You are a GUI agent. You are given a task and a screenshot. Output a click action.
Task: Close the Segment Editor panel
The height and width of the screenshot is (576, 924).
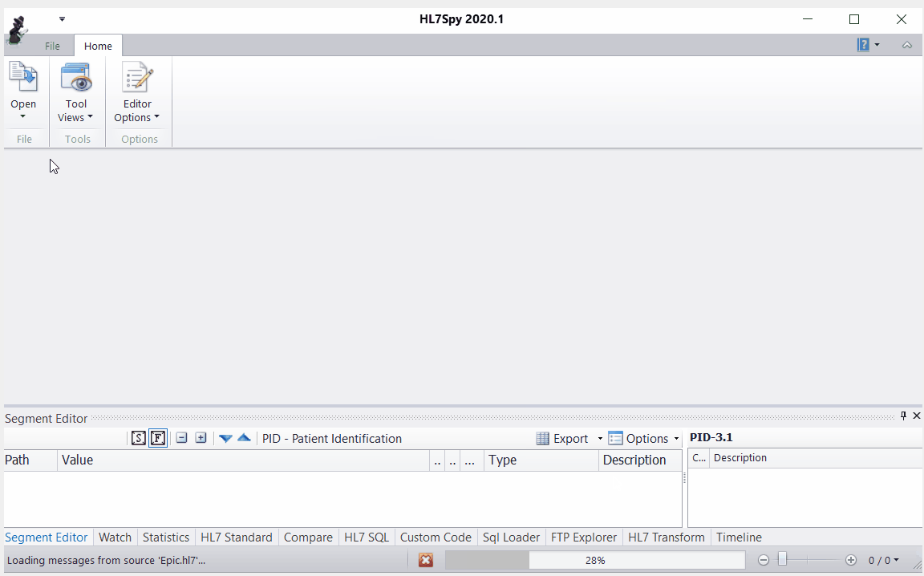click(x=916, y=416)
